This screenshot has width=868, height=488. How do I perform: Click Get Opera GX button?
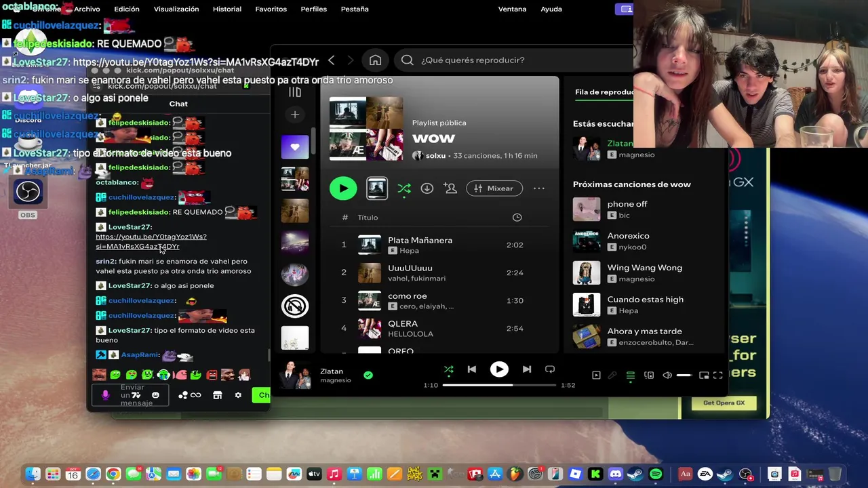724,403
